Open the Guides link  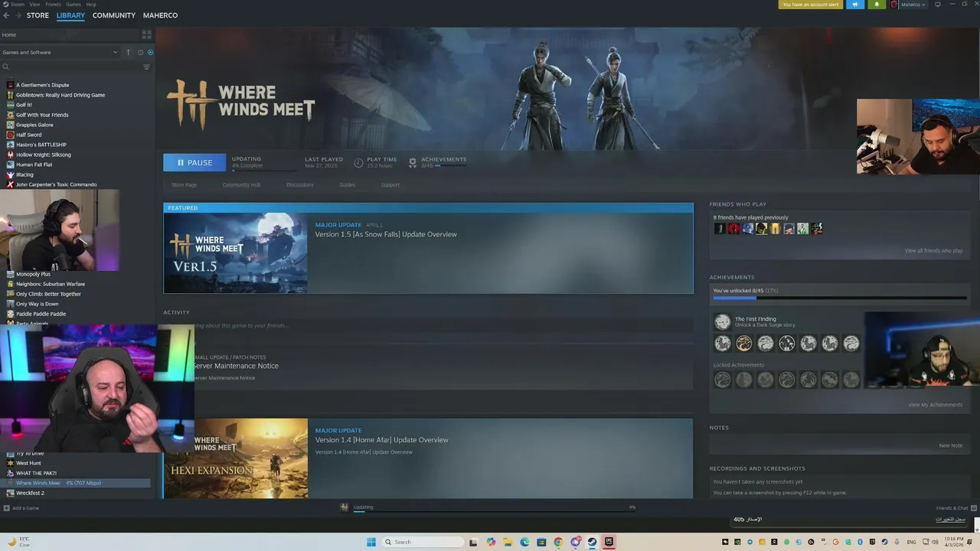tap(347, 184)
